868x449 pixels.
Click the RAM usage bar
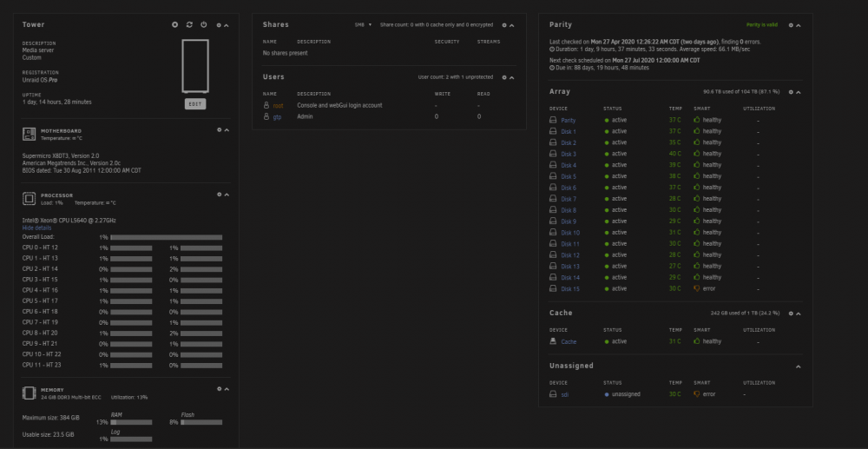131,422
